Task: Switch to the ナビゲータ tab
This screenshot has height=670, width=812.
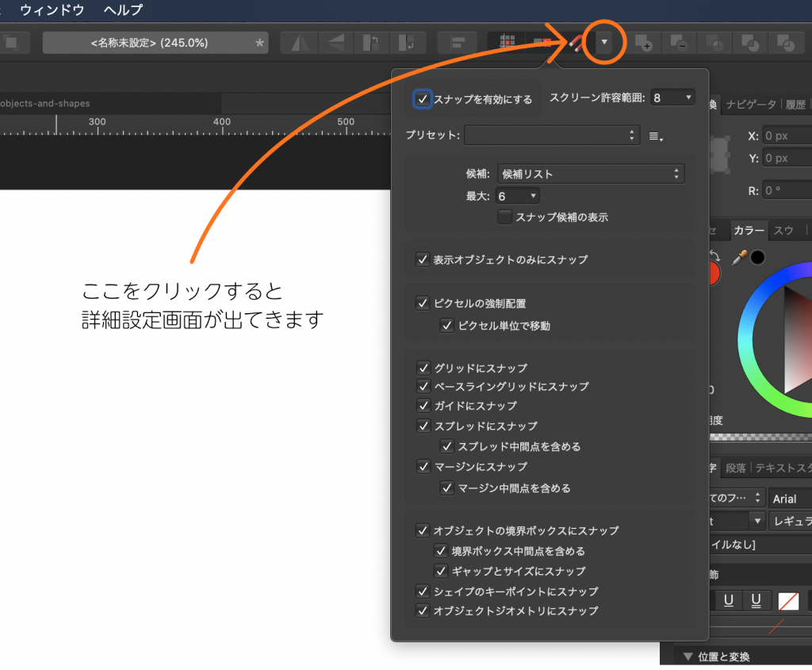Action: pyautogui.click(x=750, y=104)
